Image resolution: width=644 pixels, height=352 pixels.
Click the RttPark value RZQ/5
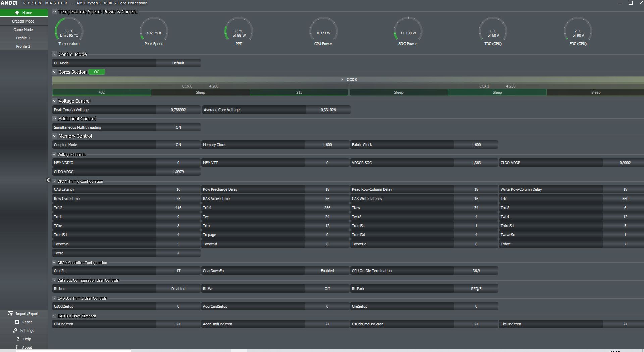[476, 289]
